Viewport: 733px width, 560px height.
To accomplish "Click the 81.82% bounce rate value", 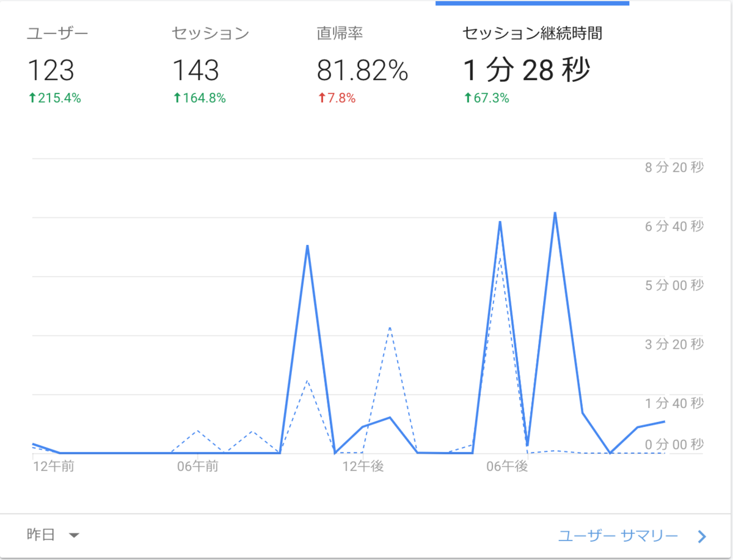I will pos(362,71).
